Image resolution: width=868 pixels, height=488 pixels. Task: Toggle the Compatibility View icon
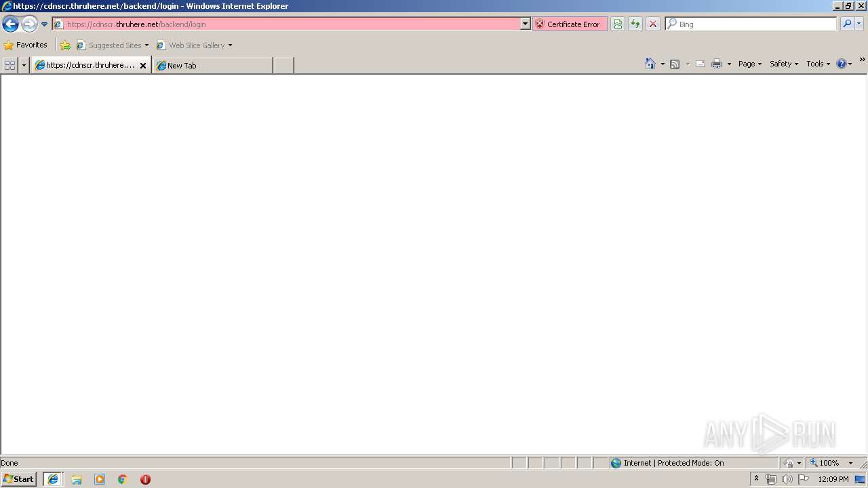[618, 24]
